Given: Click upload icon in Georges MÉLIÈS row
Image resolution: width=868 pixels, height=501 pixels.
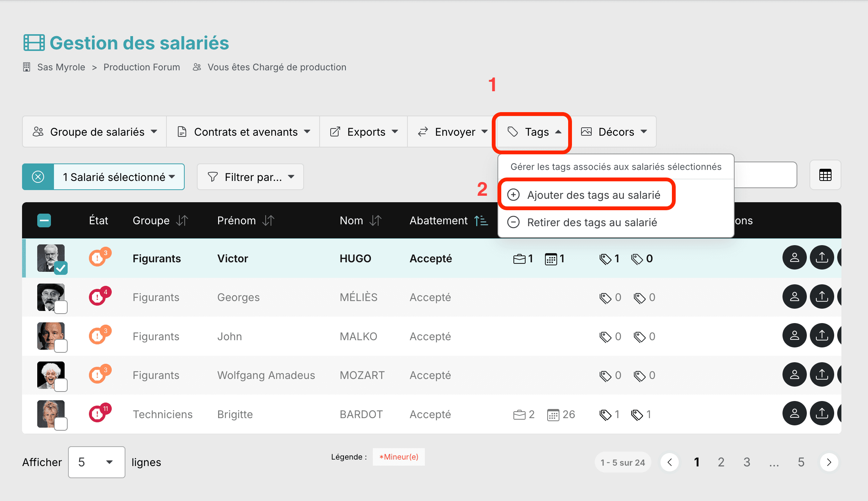Looking at the screenshot, I should (x=822, y=296).
